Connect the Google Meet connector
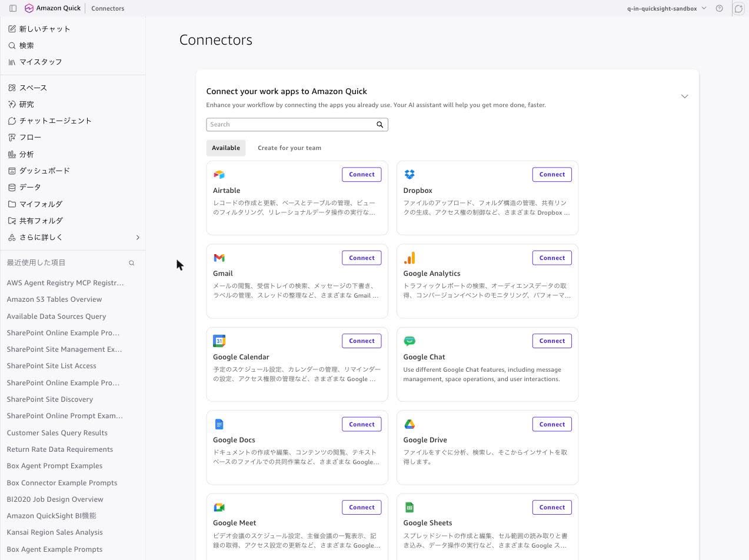 click(362, 508)
